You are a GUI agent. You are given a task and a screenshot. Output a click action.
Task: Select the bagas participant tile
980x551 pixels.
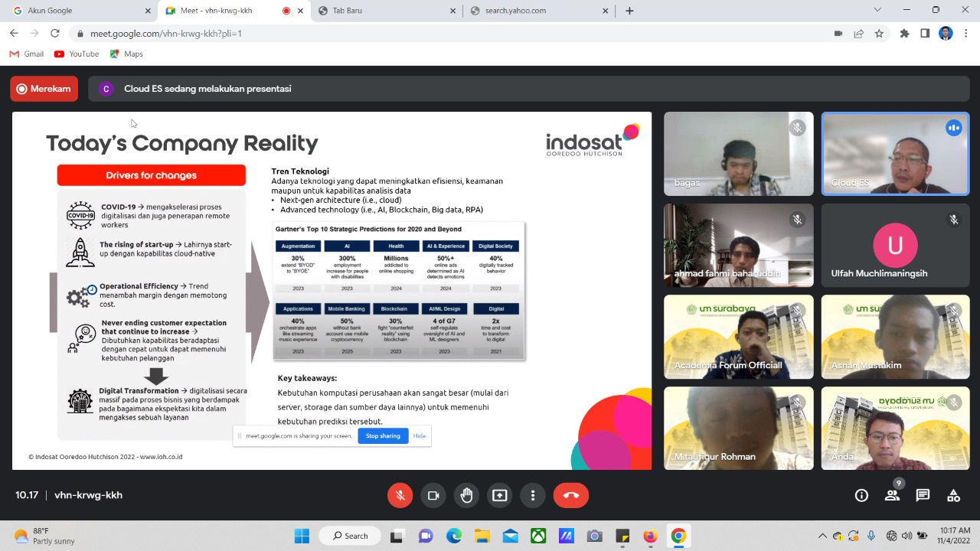[739, 154]
